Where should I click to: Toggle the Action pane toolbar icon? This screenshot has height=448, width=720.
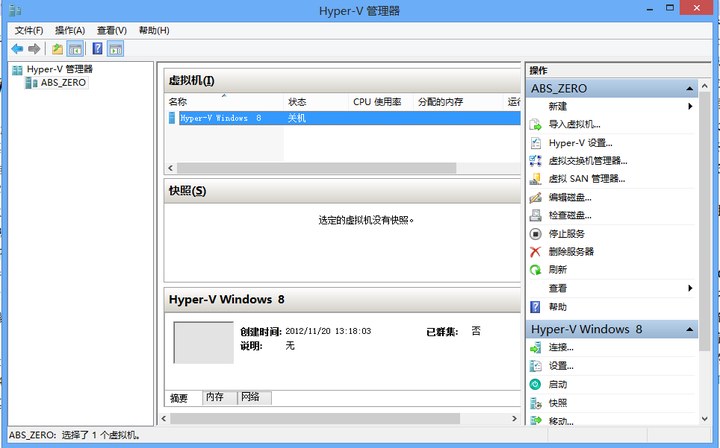(116, 49)
